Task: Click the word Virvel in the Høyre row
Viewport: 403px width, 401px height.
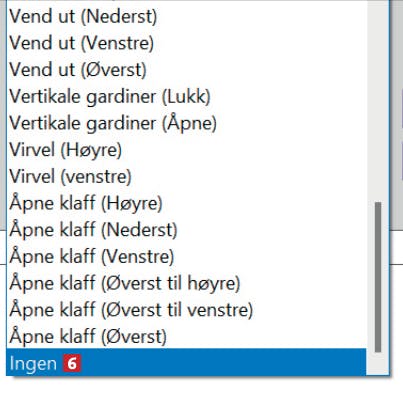Action: (x=32, y=150)
